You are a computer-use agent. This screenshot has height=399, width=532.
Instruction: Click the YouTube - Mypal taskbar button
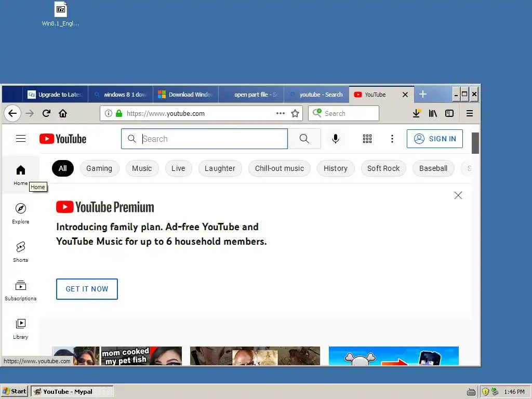tap(72, 392)
